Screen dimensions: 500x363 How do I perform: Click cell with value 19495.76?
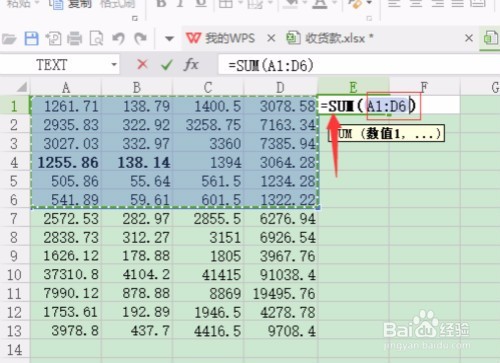pyautogui.click(x=281, y=293)
